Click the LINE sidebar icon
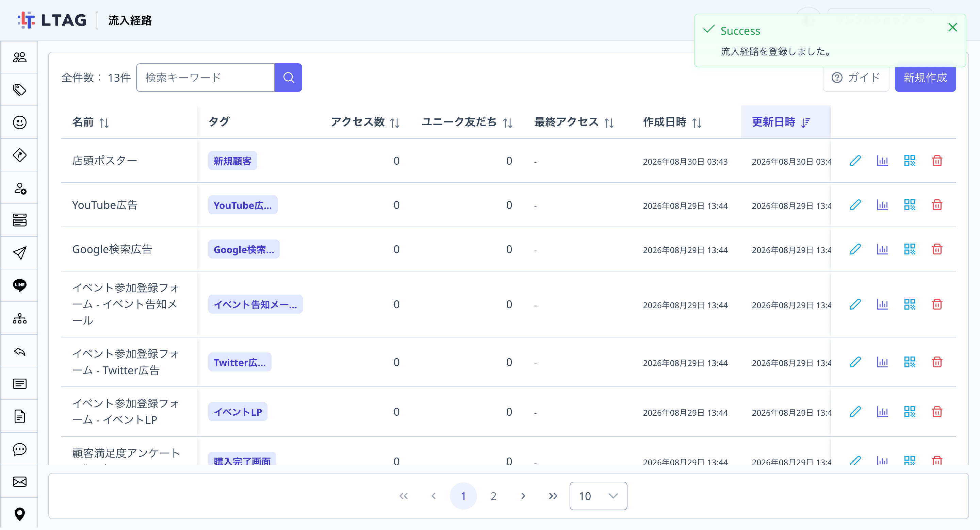980x530 pixels. (x=19, y=285)
